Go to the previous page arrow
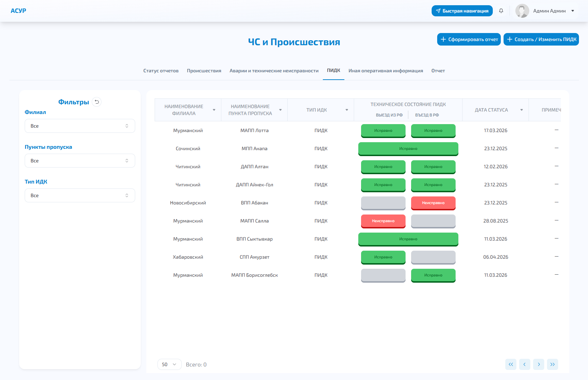 click(524, 364)
